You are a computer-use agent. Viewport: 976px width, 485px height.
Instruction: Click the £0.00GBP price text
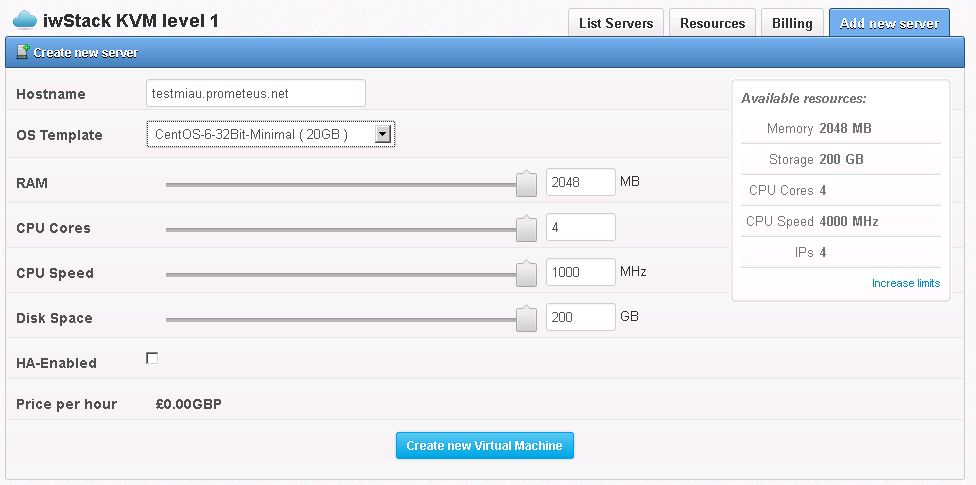point(189,404)
